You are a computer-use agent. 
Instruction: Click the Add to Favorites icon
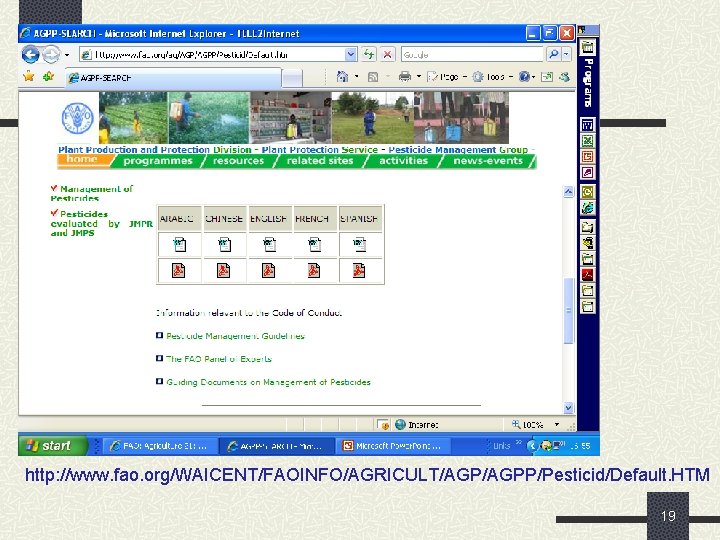click(48, 76)
